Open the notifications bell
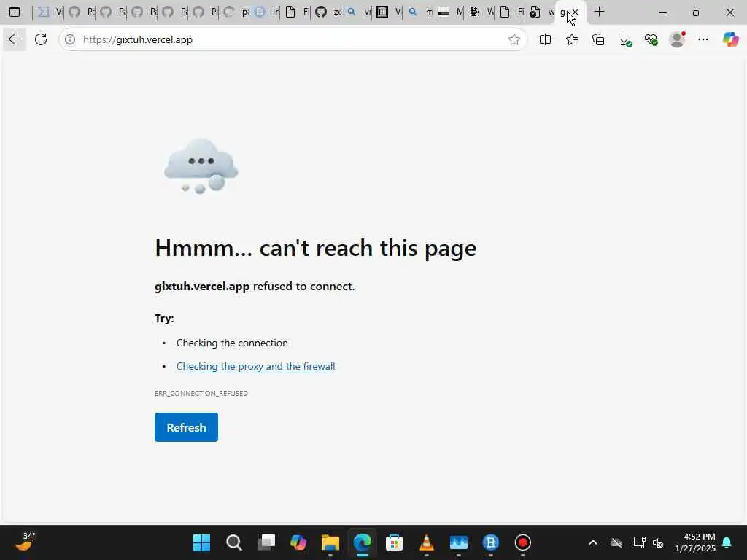This screenshot has height=560, width=747. point(727,542)
